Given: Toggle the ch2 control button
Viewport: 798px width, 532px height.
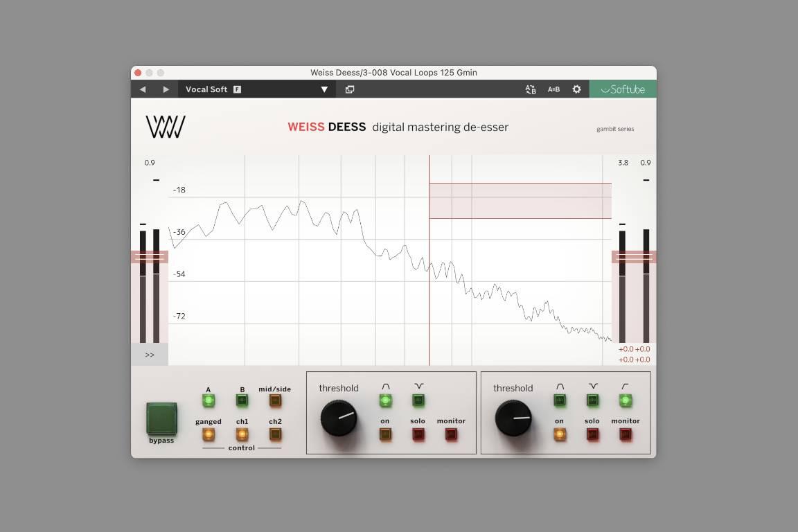Looking at the screenshot, I should click(275, 434).
